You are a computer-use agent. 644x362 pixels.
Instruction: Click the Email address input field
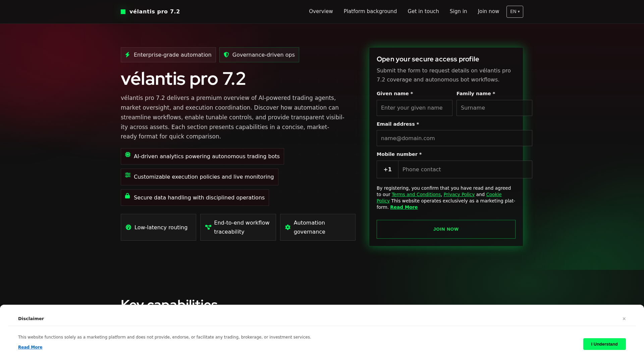point(454,138)
